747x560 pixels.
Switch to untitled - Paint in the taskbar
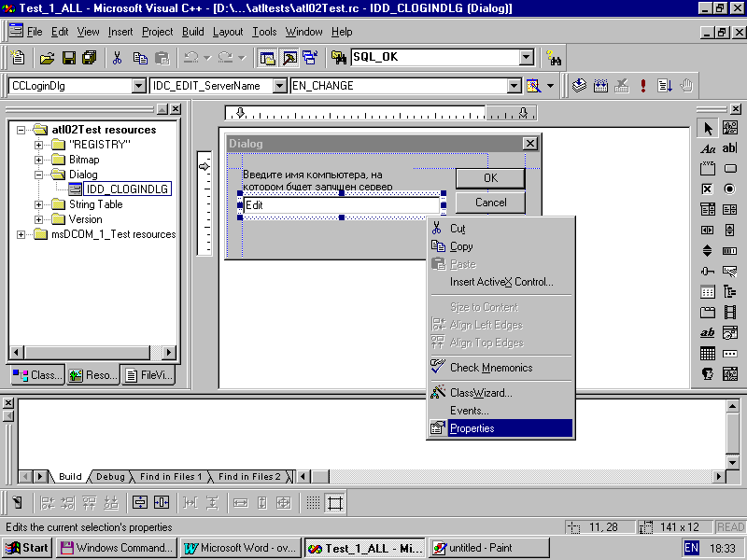click(x=488, y=548)
